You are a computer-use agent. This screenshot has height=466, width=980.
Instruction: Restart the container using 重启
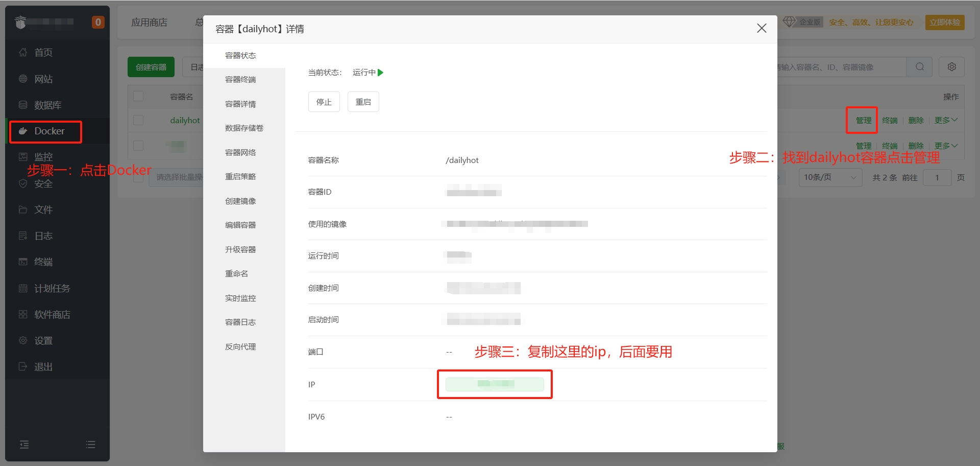click(363, 101)
